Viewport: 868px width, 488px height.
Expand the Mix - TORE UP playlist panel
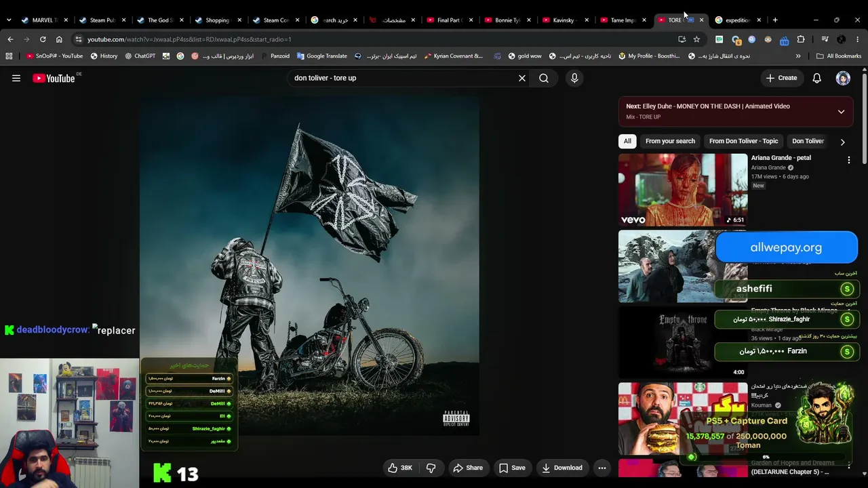[841, 112]
